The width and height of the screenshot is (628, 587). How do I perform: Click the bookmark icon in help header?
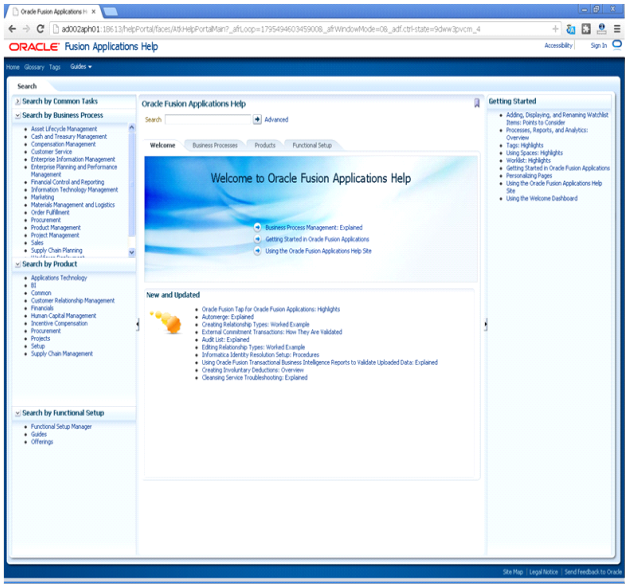(x=477, y=103)
